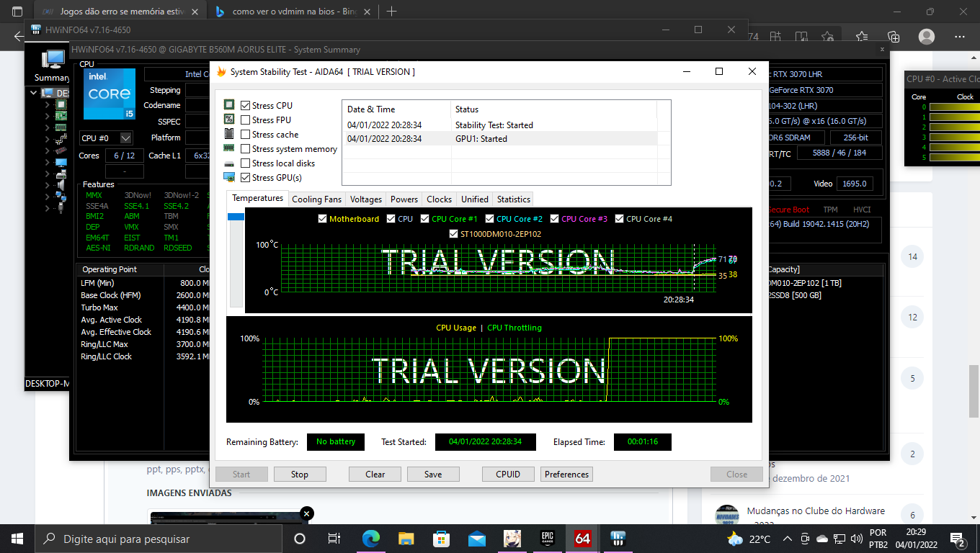Expand the memory tree node in HWiNFO
The image size is (980, 553).
48,127
